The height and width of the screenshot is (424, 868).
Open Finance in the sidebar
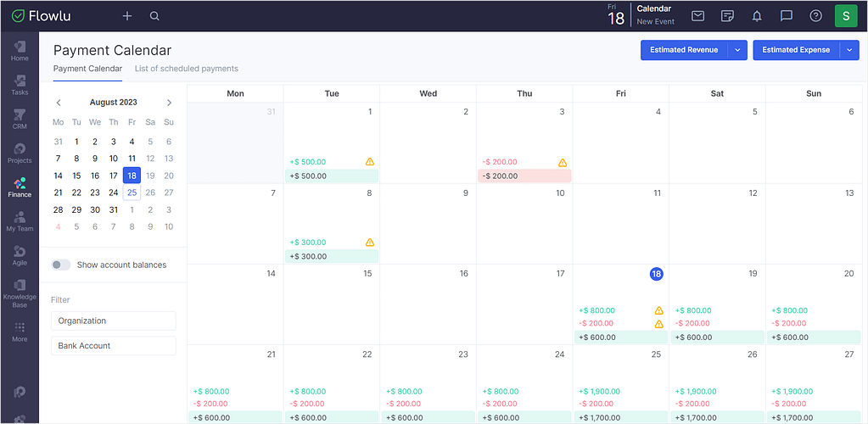(20, 187)
